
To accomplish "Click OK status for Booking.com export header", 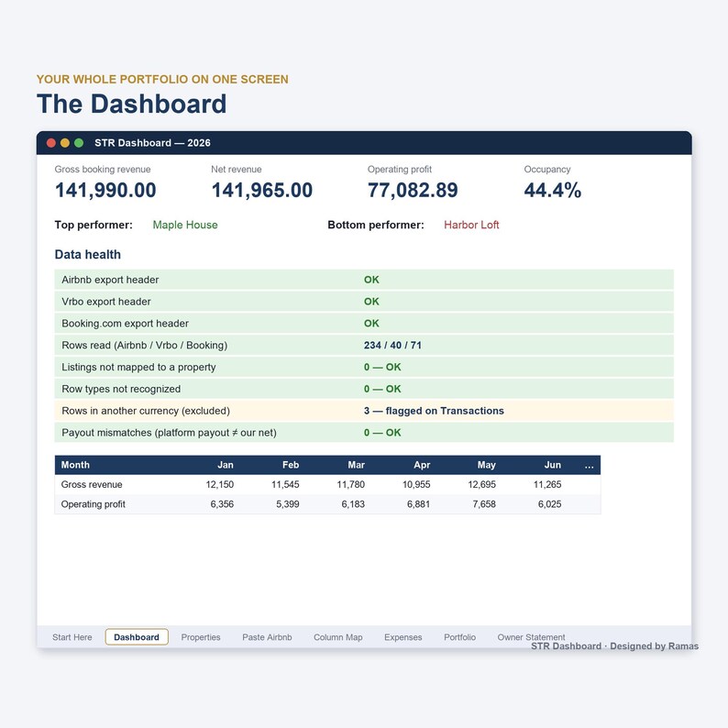I will tap(371, 323).
